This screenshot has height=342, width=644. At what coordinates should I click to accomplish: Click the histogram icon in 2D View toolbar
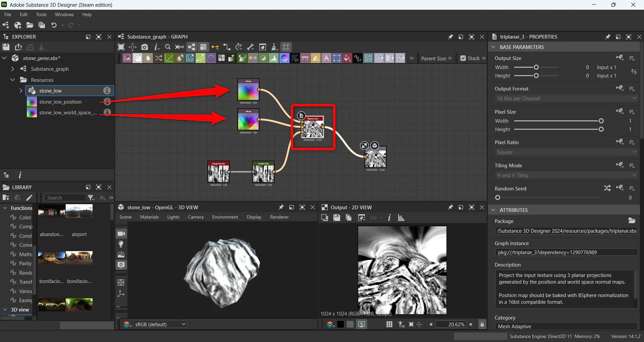401,218
